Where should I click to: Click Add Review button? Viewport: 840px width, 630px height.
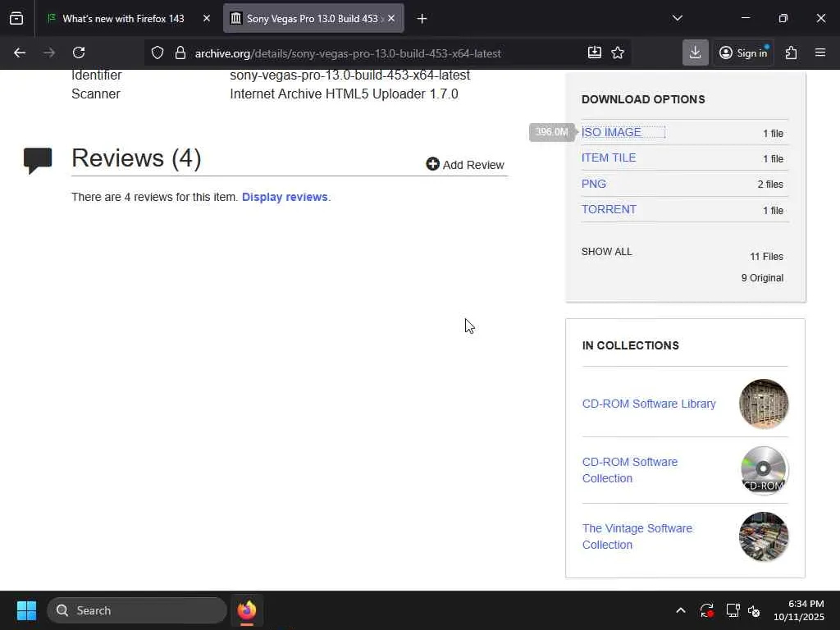coord(465,164)
